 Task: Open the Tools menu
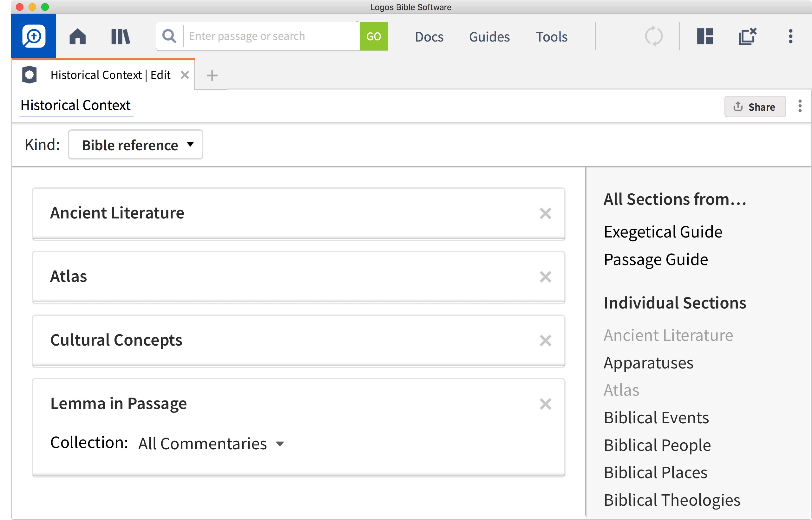(552, 36)
